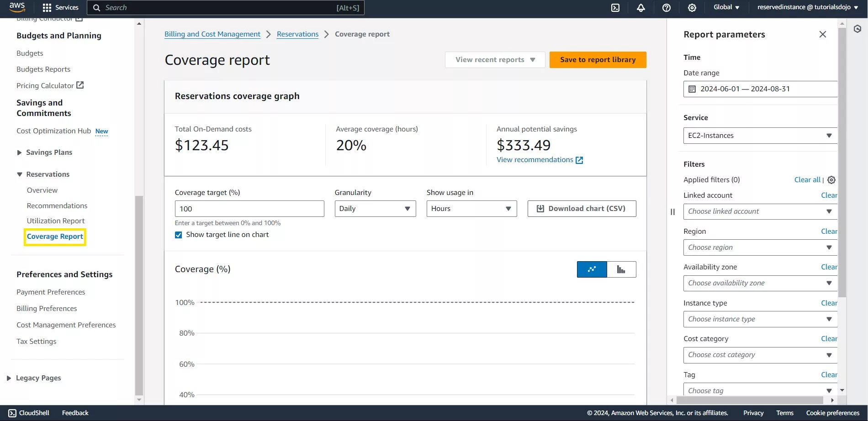868x421 pixels.
Task: Click the Coverage target input field
Action: (249, 209)
